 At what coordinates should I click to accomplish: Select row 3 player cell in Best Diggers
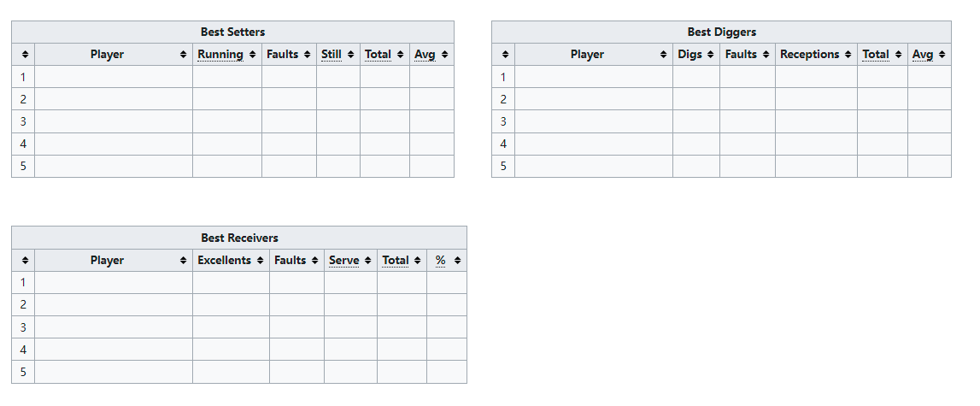pyautogui.click(x=594, y=121)
